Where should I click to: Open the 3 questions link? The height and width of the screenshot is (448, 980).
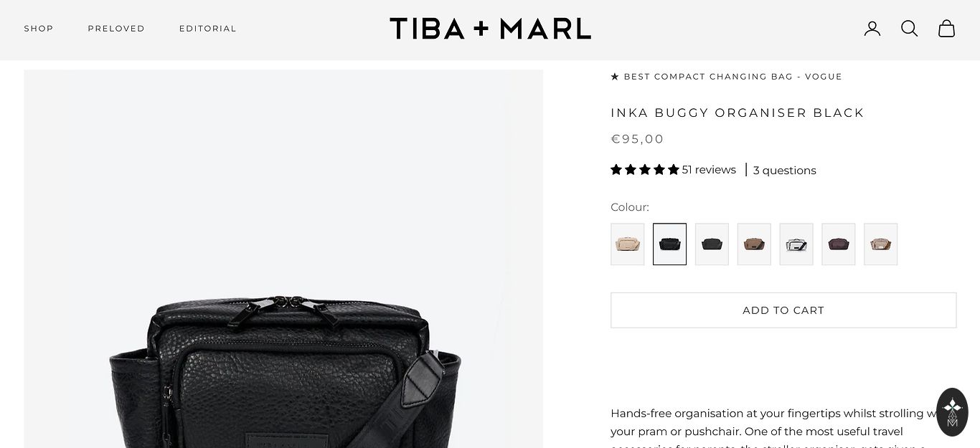coord(785,171)
